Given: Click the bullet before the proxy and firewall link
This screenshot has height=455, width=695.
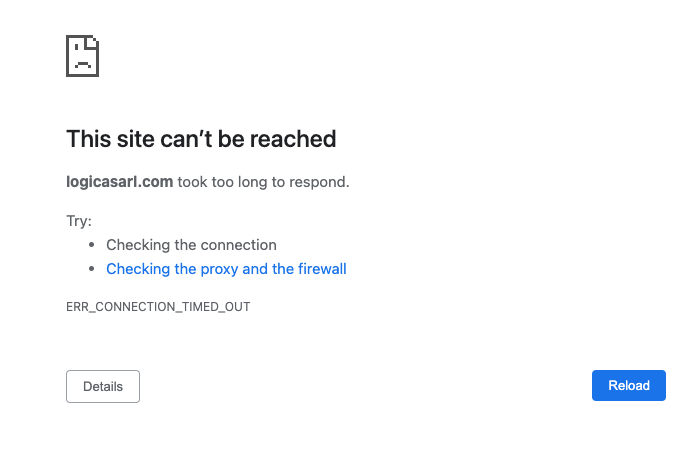Looking at the screenshot, I should coord(92,269).
